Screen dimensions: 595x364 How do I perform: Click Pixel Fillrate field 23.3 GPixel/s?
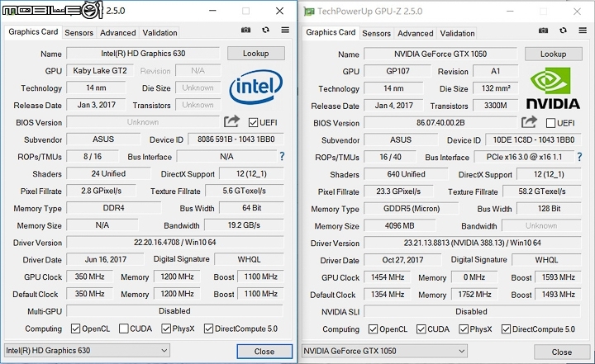[x=398, y=191]
